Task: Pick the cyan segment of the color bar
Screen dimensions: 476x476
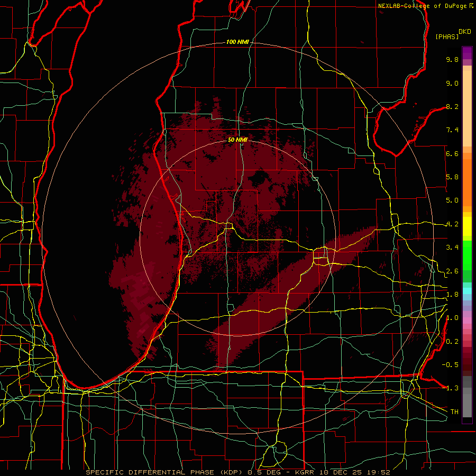Action: [x=467, y=290]
